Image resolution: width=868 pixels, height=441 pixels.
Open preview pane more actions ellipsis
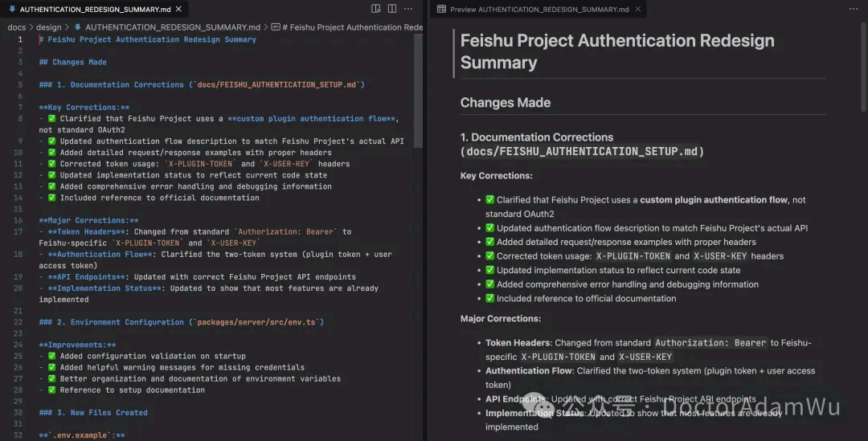853,9
